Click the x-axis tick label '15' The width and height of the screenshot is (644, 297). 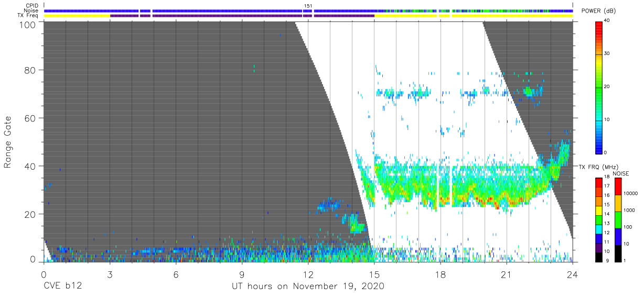[374, 273]
